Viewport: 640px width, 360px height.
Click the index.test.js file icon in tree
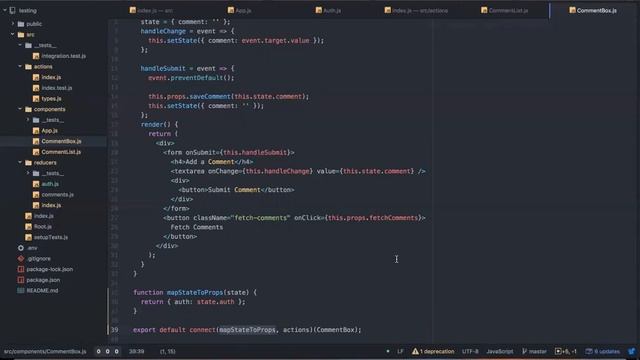[36, 88]
